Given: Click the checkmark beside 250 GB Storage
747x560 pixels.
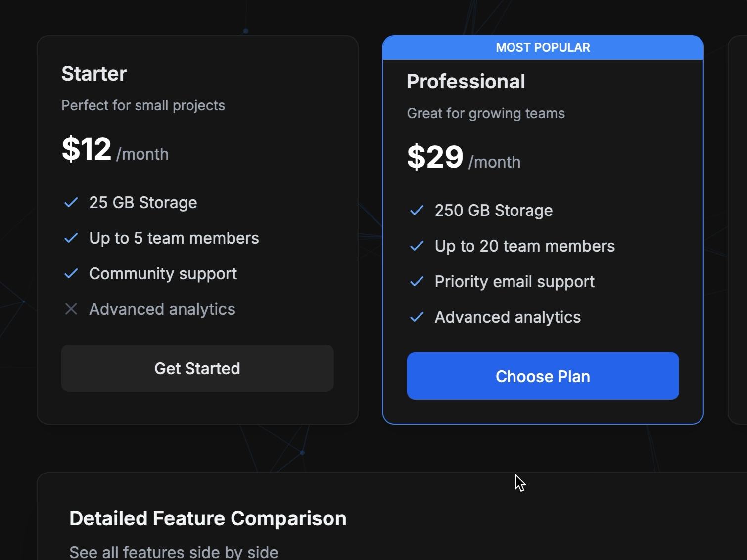Looking at the screenshot, I should click(417, 210).
